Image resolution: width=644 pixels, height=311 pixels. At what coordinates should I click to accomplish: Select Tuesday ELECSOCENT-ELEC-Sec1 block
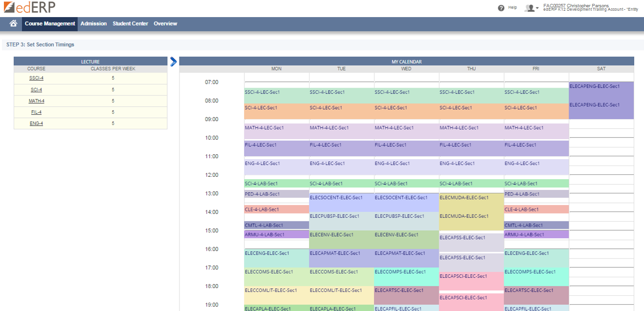[342, 203]
